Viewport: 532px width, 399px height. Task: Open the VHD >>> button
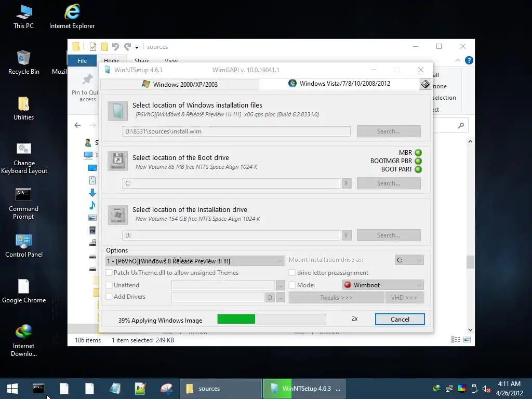pyautogui.click(x=404, y=298)
